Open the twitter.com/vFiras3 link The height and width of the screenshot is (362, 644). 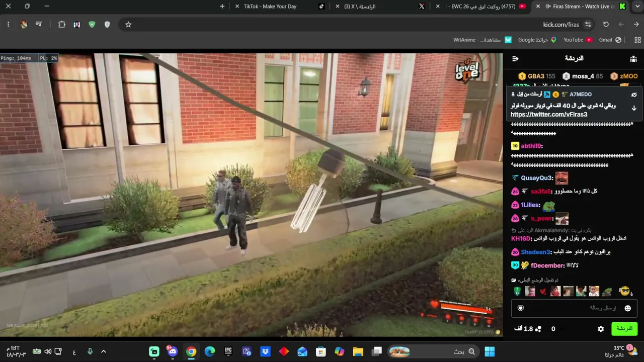[549, 114]
